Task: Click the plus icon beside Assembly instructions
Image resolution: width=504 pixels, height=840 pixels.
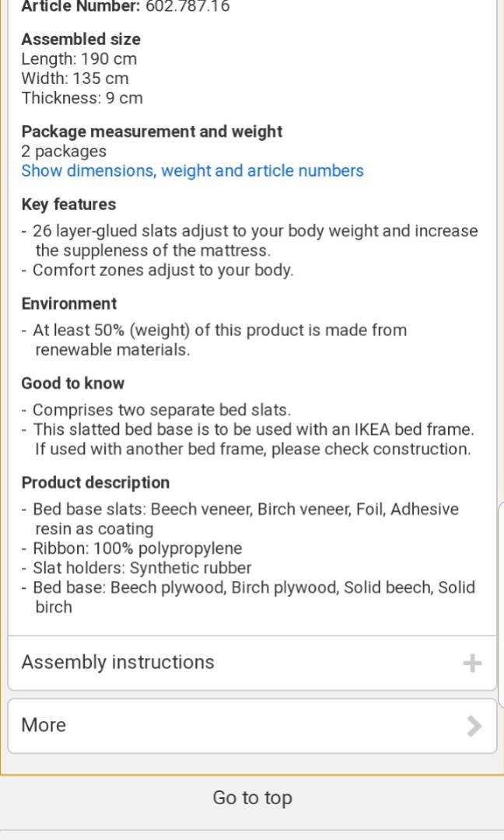Action: [x=472, y=663]
